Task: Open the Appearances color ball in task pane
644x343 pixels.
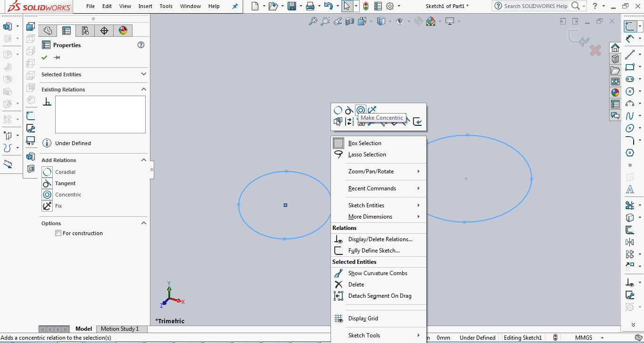Action: [x=615, y=92]
